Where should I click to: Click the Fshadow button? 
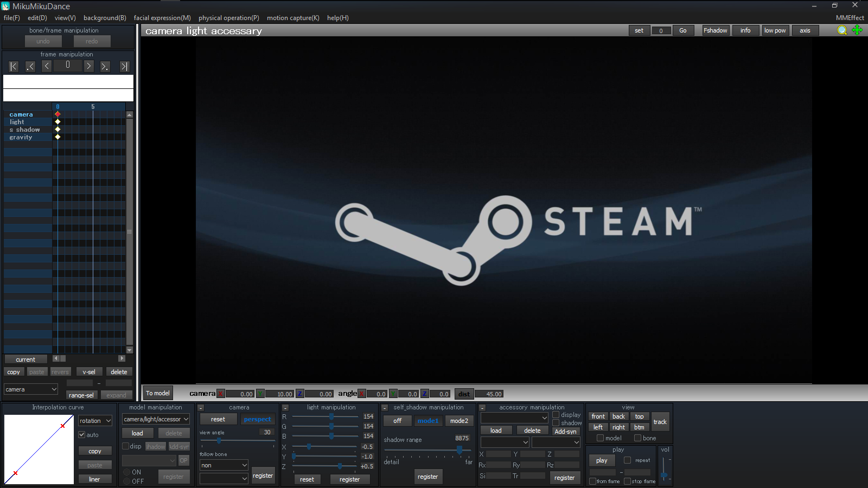[716, 30]
